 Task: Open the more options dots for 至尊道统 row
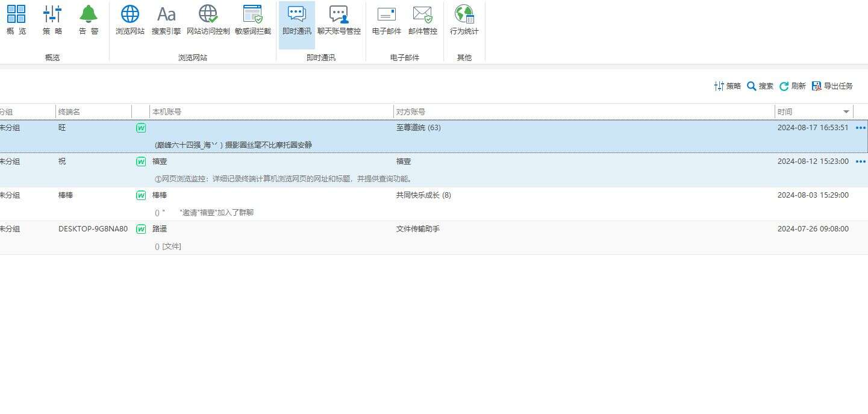(861, 128)
